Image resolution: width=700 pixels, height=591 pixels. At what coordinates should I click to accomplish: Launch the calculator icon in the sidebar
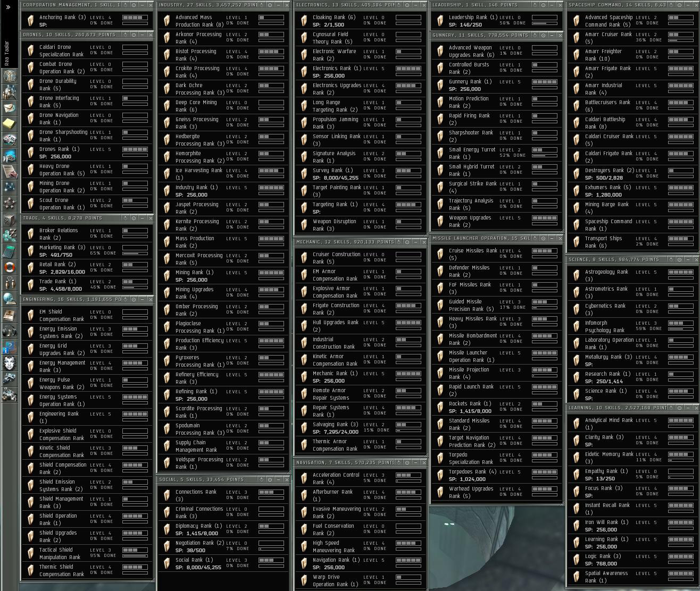click(x=10, y=251)
